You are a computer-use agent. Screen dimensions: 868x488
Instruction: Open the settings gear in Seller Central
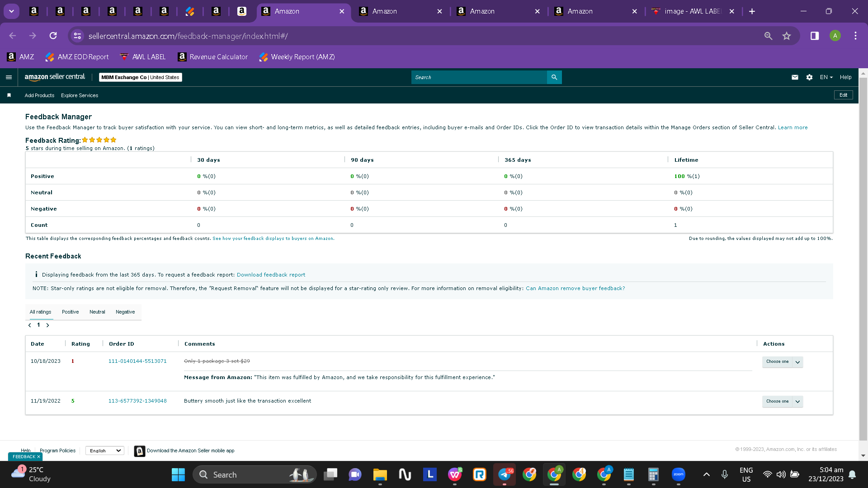[809, 77]
